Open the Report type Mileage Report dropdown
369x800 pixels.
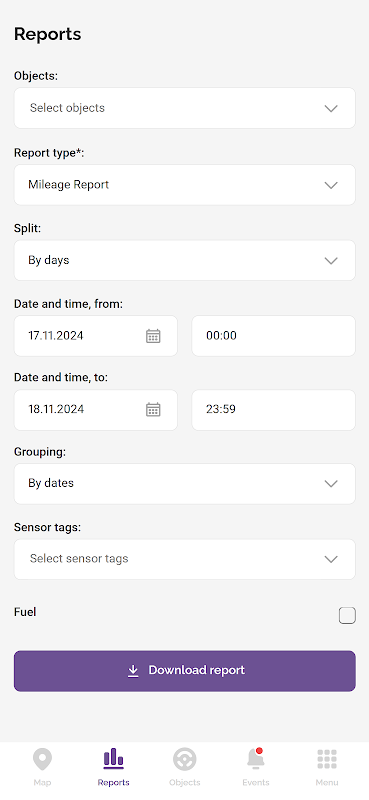click(x=185, y=185)
